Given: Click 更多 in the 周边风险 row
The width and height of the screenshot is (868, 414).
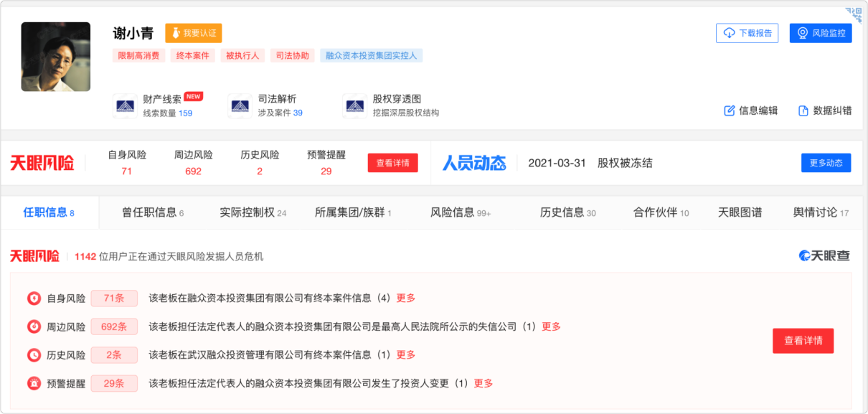Looking at the screenshot, I should click(551, 326).
